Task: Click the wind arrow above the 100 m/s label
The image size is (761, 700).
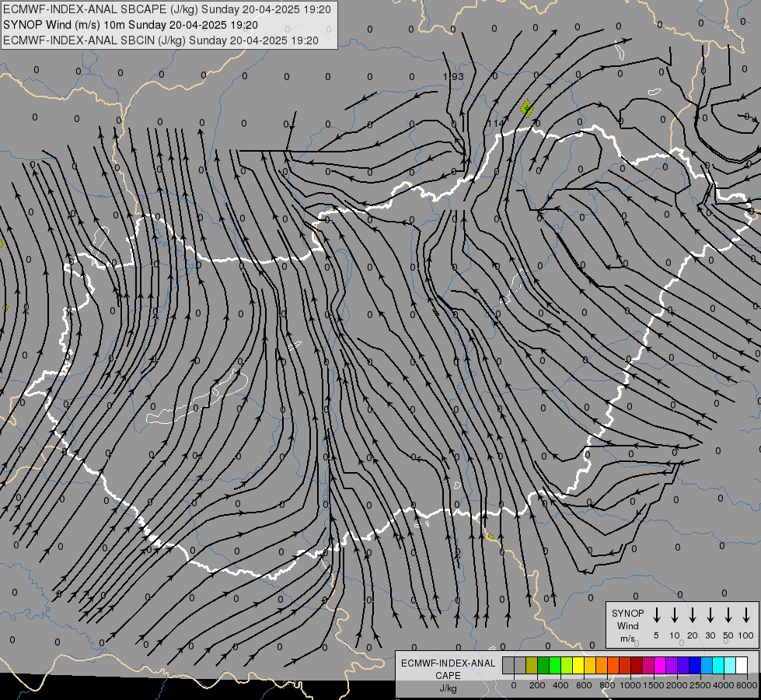Action: pyautogui.click(x=746, y=614)
